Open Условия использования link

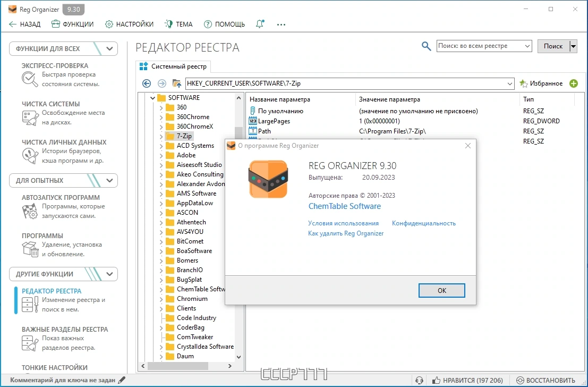[343, 223]
